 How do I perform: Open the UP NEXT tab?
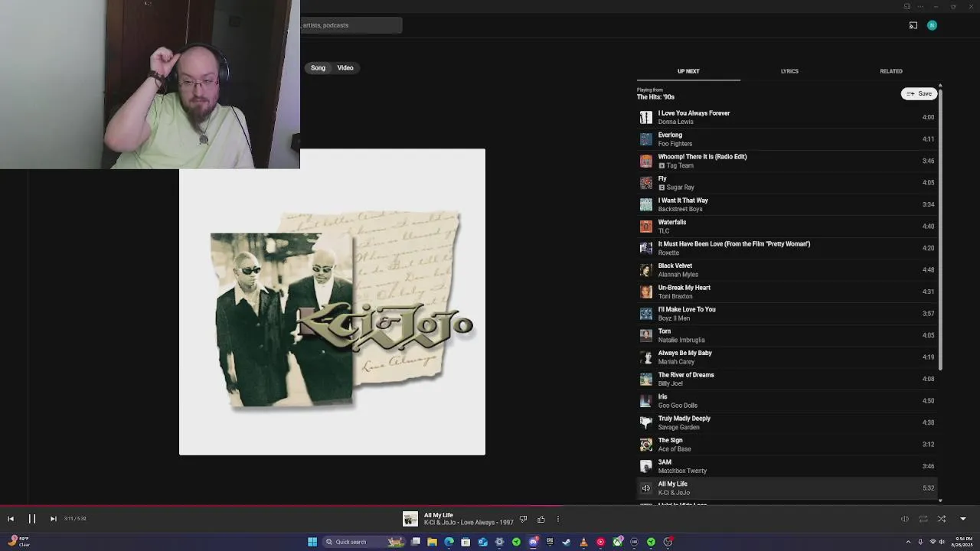click(688, 71)
